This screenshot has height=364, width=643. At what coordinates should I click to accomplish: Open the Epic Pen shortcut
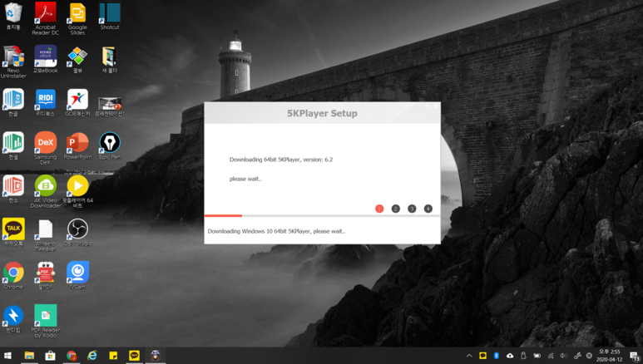click(110, 145)
